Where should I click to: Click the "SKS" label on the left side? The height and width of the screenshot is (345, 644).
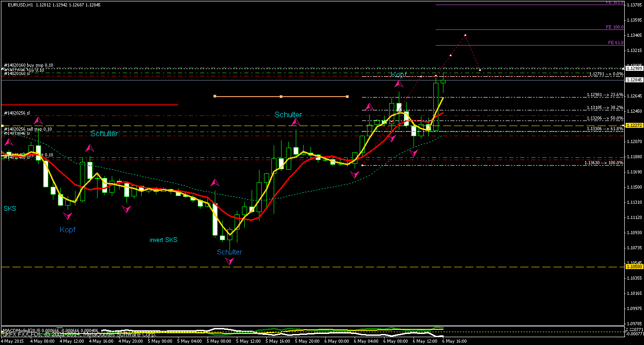click(x=10, y=208)
